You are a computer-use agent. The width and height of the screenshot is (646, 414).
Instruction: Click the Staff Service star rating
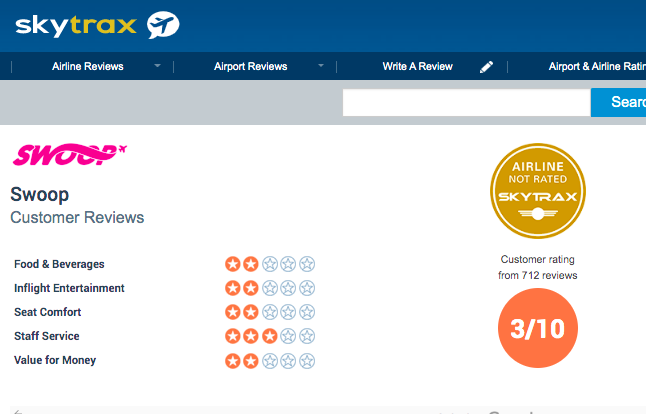click(x=270, y=336)
